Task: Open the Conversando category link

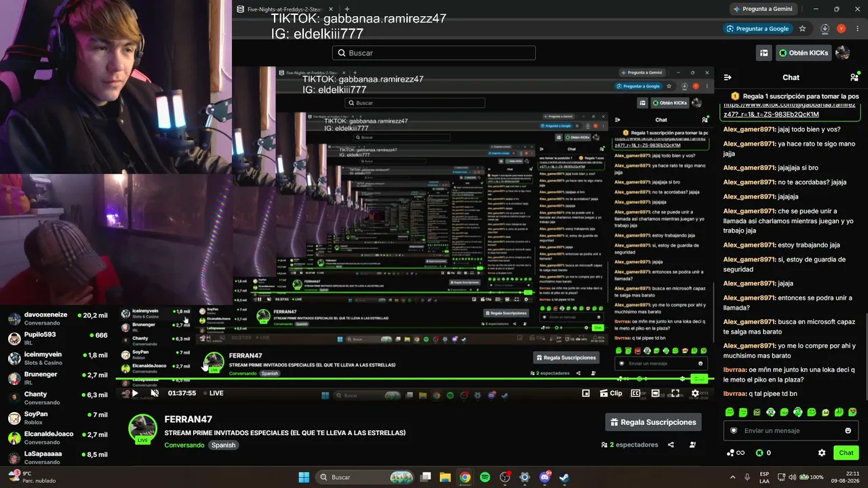Action: coord(184,445)
